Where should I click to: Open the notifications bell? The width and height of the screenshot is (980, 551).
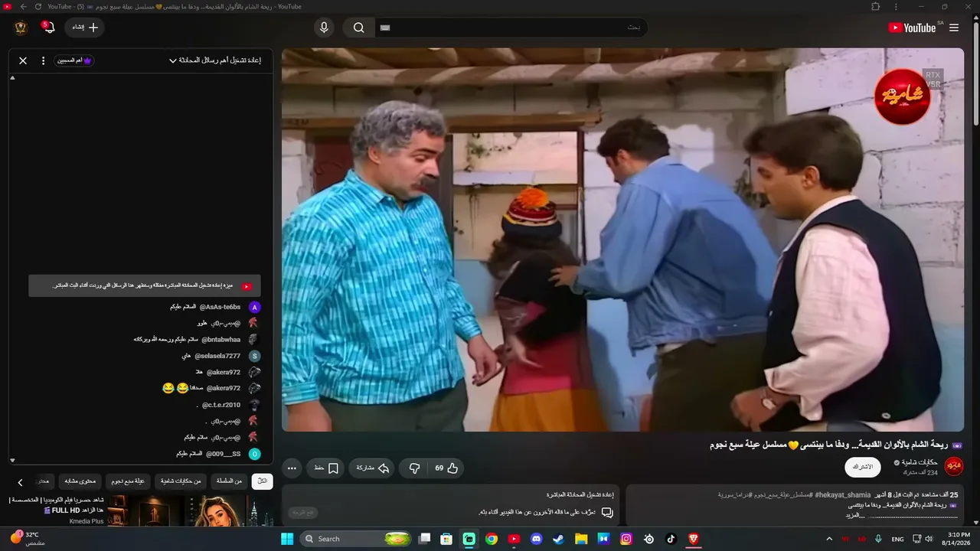[48, 28]
